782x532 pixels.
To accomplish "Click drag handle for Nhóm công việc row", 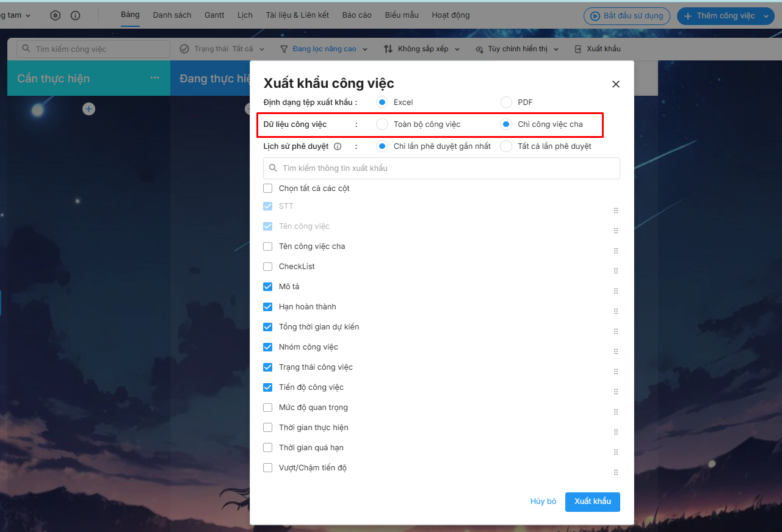I will [616, 351].
